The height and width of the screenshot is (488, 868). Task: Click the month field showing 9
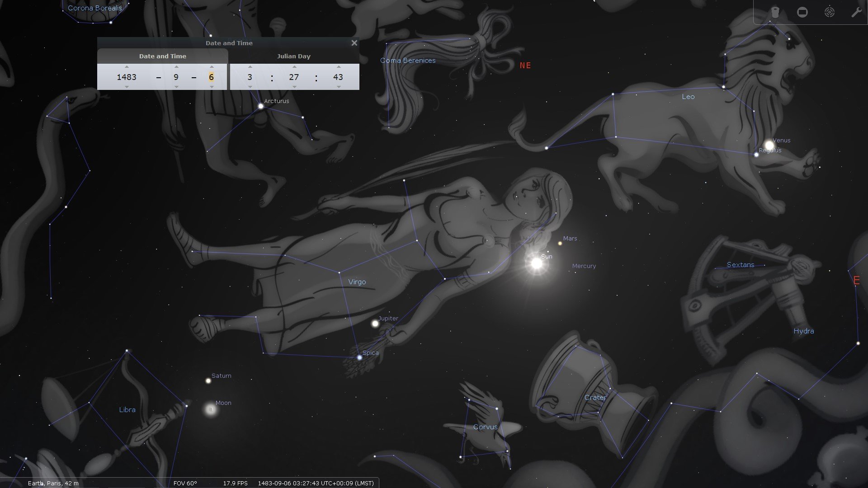coord(176,77)
